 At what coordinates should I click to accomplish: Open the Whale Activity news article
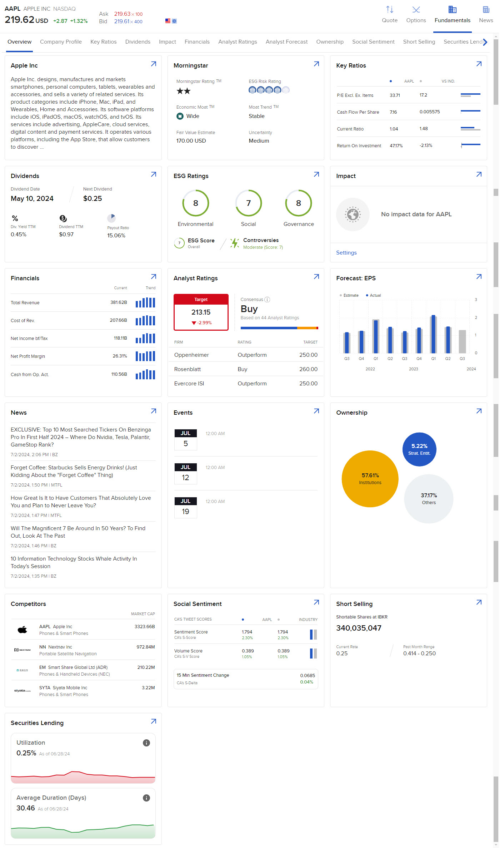(x=74, y=562)
